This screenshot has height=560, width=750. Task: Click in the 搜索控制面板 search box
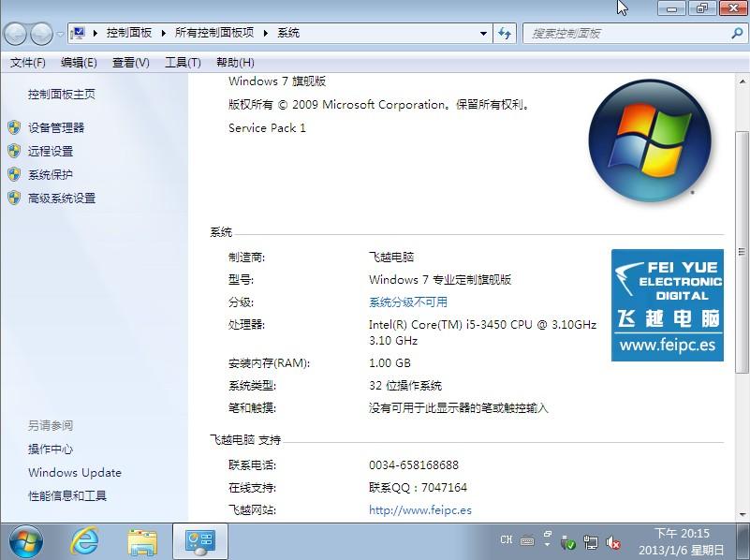tap(627, 33)
